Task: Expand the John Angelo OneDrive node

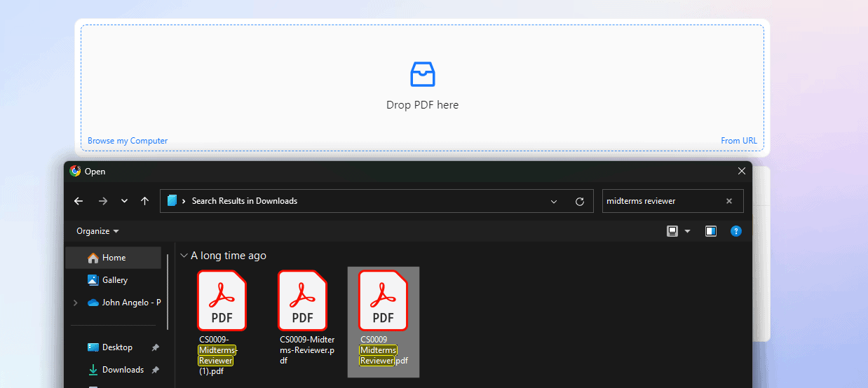Action: pos(76,303)
